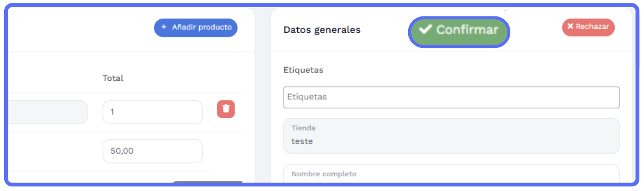Screen dimensions: 644x191
Task: Click the Etiquetas section label above input
Action: coord(303,70)
